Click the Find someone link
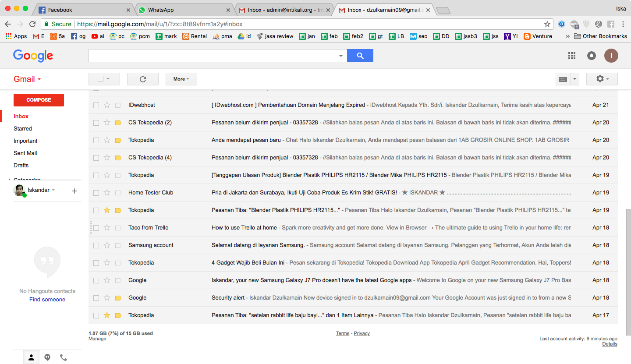Image resolution: width=631 pixels, height=364 pixels. click(x=47, y=300)
